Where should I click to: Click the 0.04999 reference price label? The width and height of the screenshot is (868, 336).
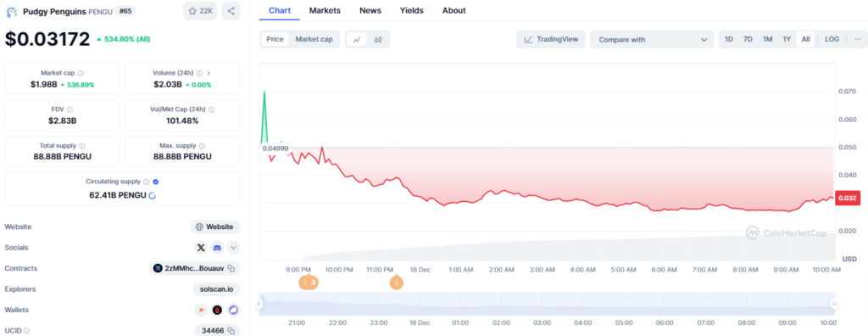[x=275, y=148]
